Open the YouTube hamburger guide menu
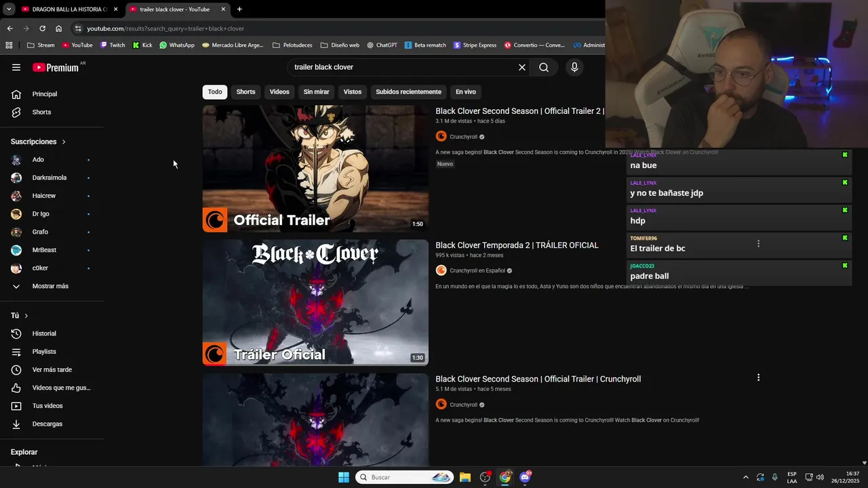The image size is (868, 488). (16, 67)
